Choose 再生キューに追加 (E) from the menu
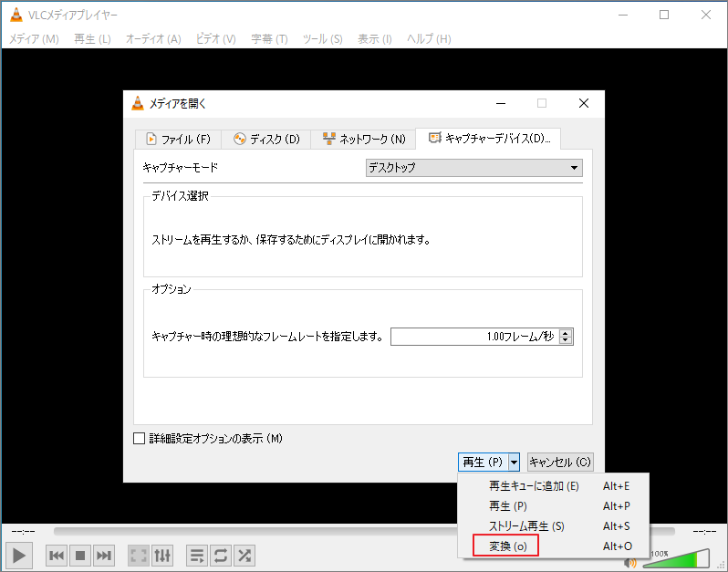This screenshot has height=572, width=728. (x=553, y=486)
